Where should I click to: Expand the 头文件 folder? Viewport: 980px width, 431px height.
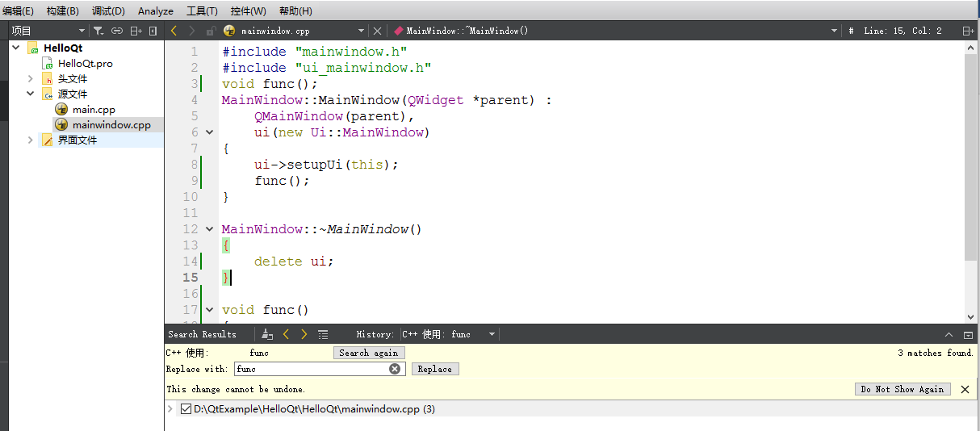tap(31, 78)
